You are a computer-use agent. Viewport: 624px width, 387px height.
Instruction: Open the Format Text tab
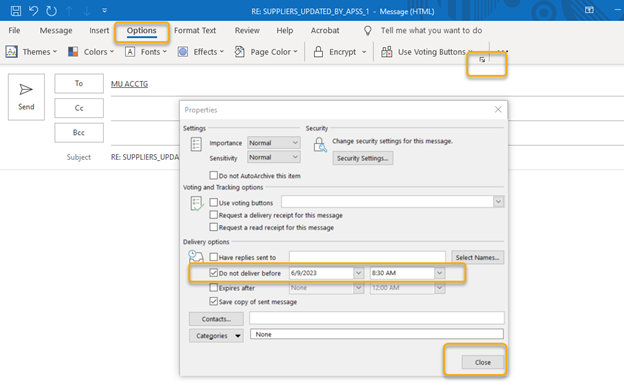[x=195, y=30]
